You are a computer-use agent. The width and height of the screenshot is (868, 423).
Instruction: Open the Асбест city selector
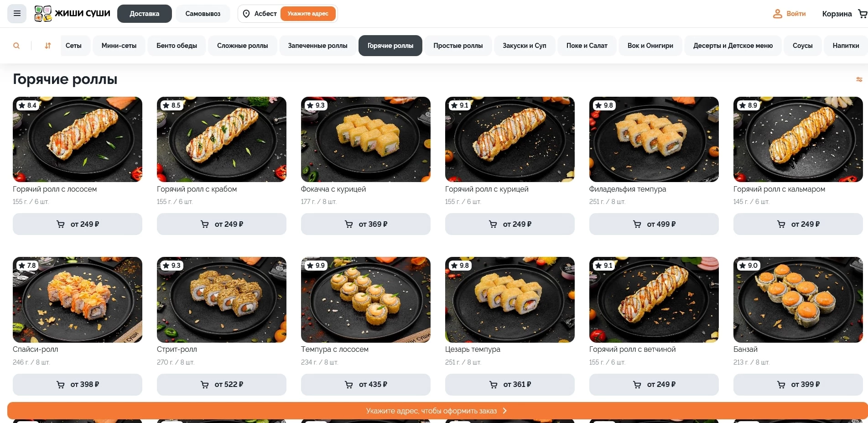point(265,14)
